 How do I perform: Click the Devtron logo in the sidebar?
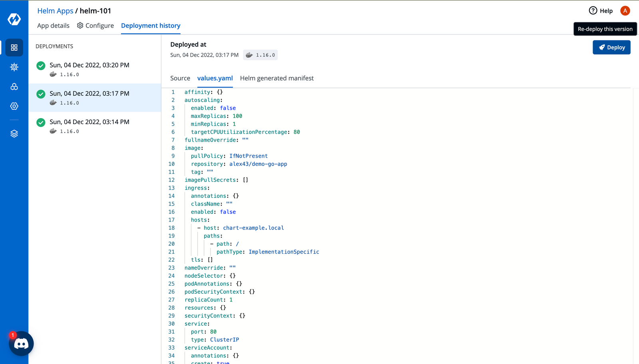tap(14, 18)
